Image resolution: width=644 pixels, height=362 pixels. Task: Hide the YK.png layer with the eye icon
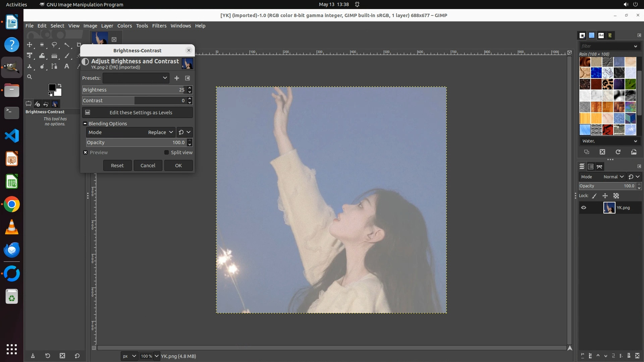[584, 208]
